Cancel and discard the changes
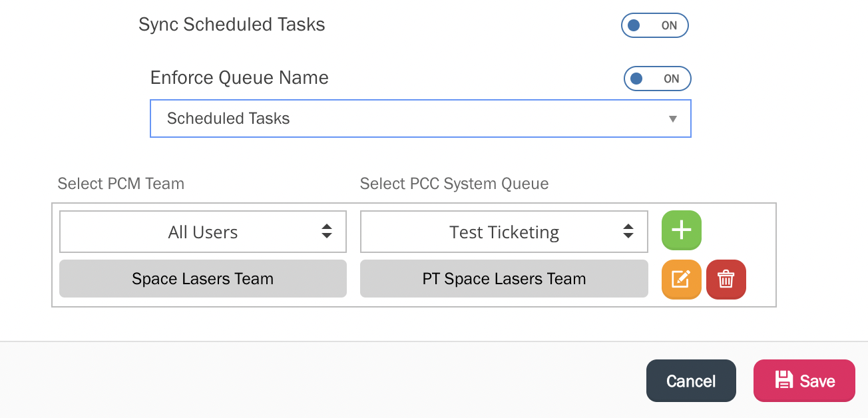The image size is (868, 418). click(x=691, y=381)
